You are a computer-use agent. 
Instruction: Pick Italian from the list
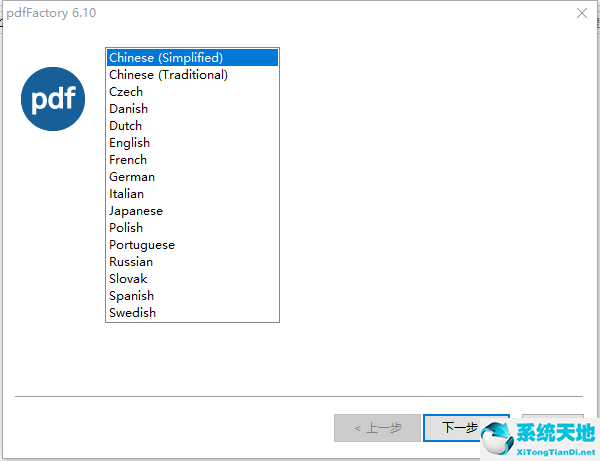pos(192,194)
